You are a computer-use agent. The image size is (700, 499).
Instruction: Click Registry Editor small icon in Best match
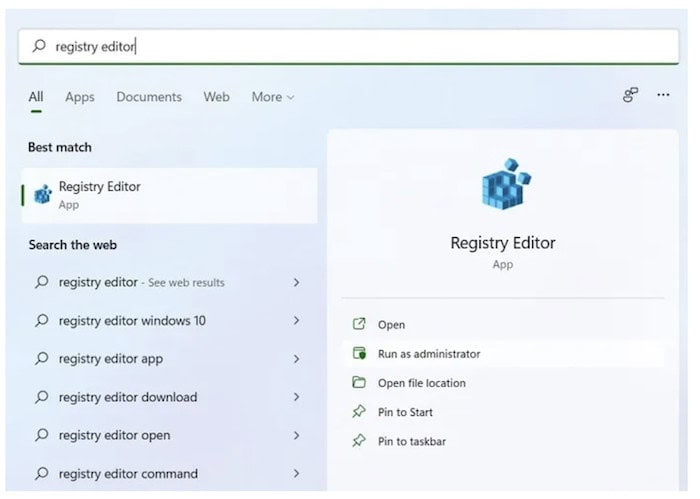pos(43,195)
